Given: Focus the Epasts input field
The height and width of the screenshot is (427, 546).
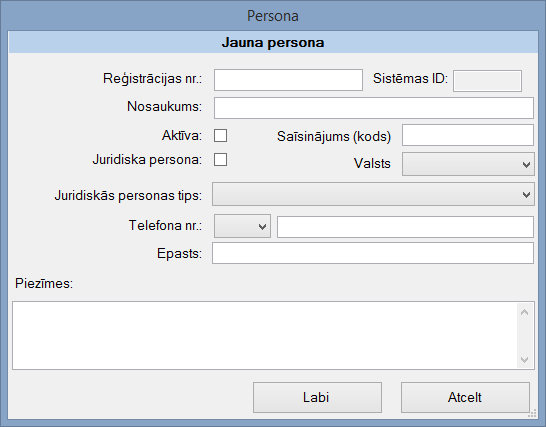Looking at the screenshot, I should coord(373,253).
